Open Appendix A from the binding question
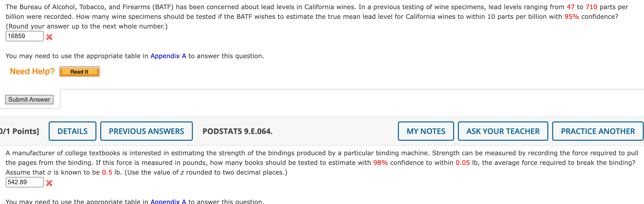The image size is (644, 204). click(x=168, y=202)
